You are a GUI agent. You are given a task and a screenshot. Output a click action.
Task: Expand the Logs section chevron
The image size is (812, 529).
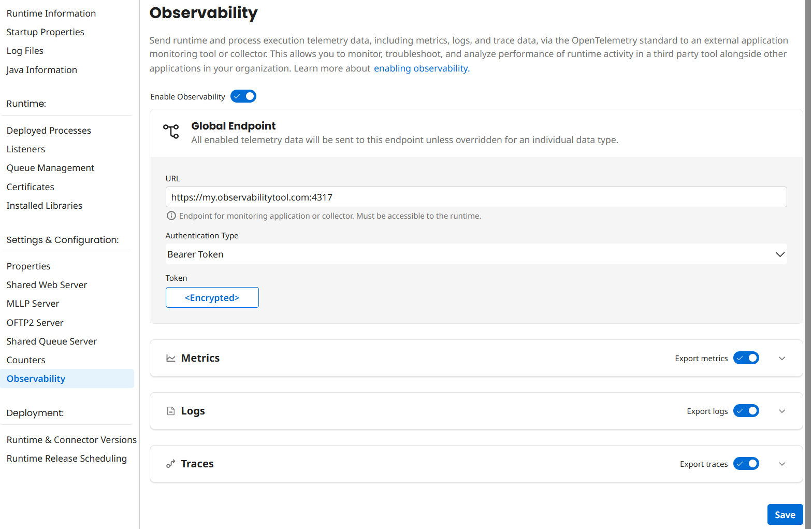click(782, 411)
